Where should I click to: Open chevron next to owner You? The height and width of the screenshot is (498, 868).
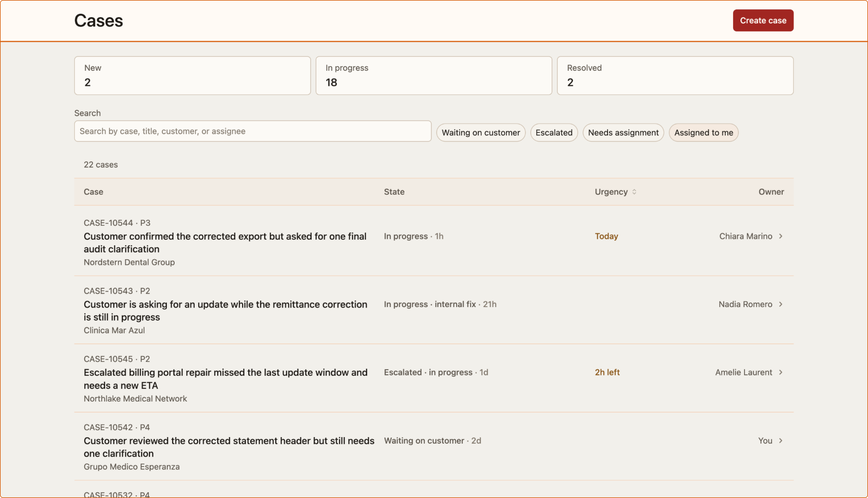tap(780, 441)
